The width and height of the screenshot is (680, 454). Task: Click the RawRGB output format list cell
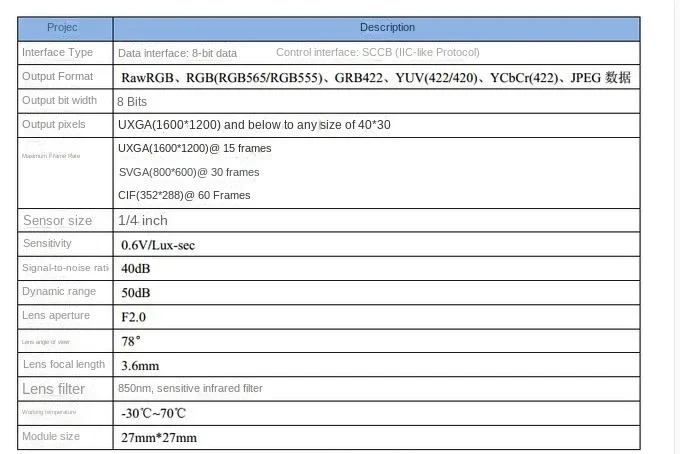pyautogui.click(x=376, y=78)
